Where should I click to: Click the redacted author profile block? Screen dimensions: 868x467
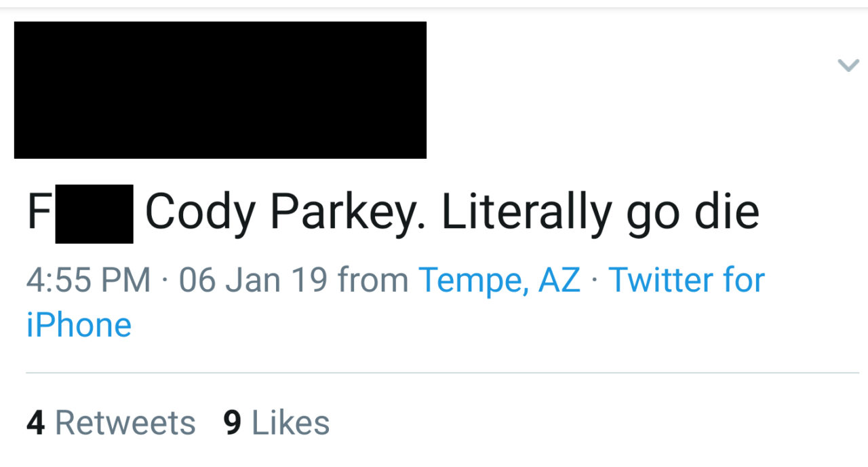[220, 90]
